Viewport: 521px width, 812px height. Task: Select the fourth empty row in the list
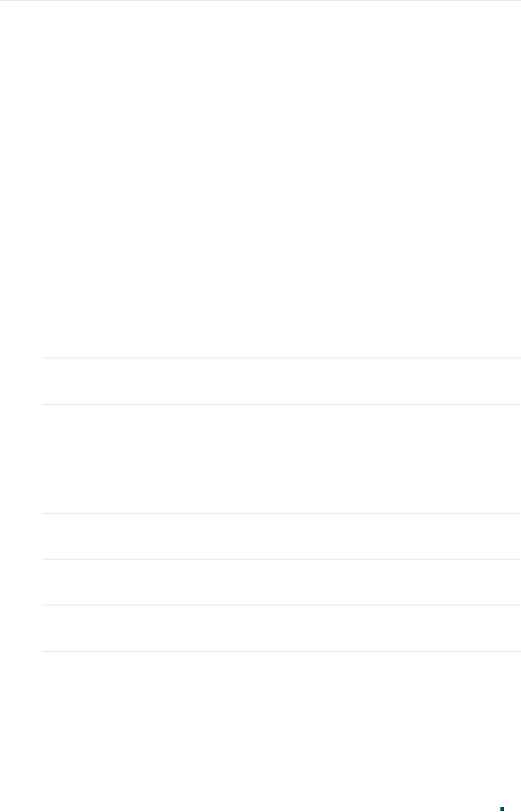click(x=281, y=582)
